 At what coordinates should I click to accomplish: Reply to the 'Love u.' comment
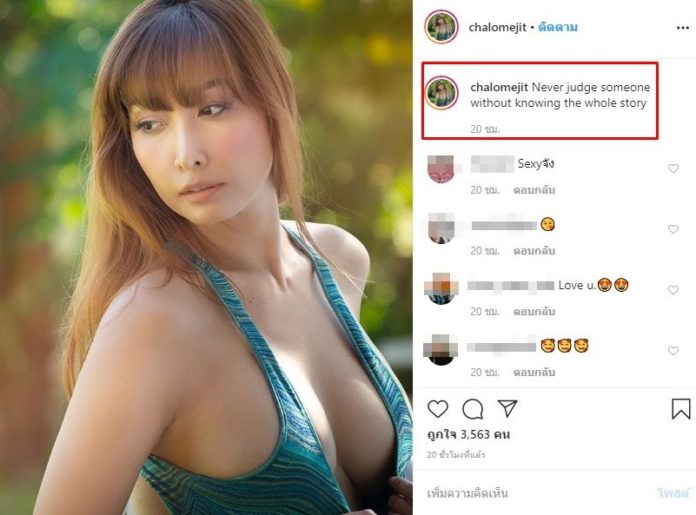pos(534,312)
